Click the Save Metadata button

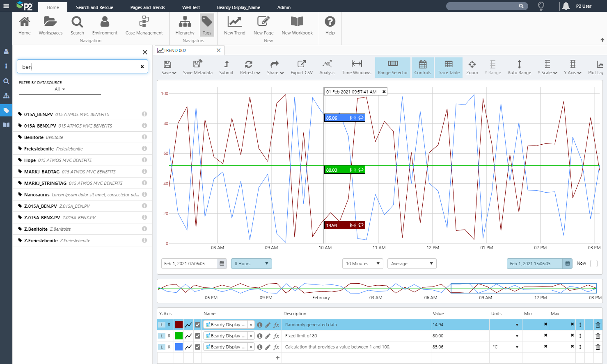click(197, 67)
